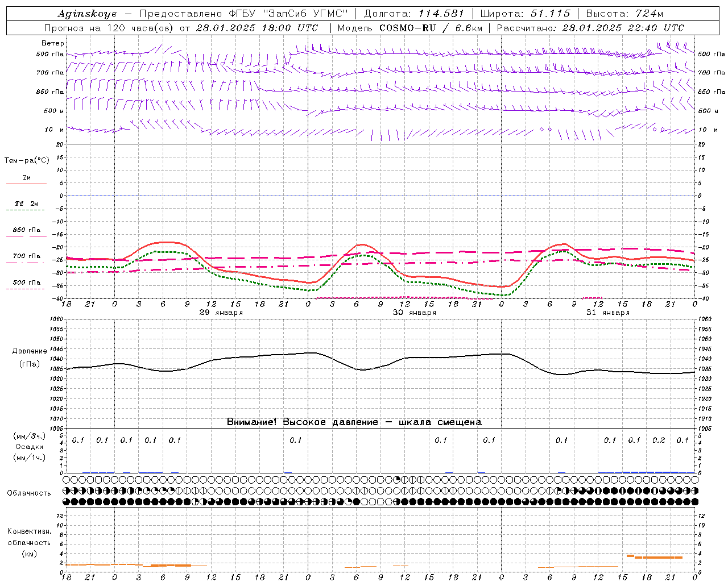728x582 pixels.
Task: Click the 'Td 2м' dew point legend entry
Action: click(26, 203)
